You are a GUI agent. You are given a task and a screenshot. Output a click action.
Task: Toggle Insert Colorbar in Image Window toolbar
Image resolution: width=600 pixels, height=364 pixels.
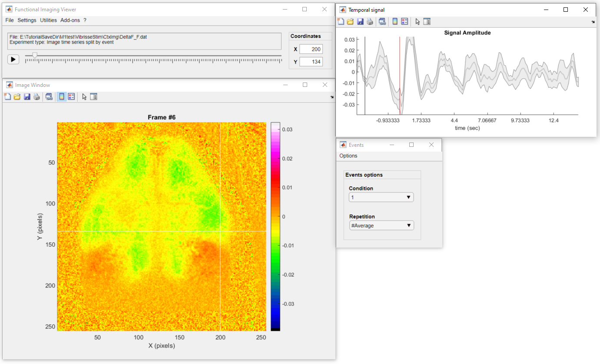point(62,96)
